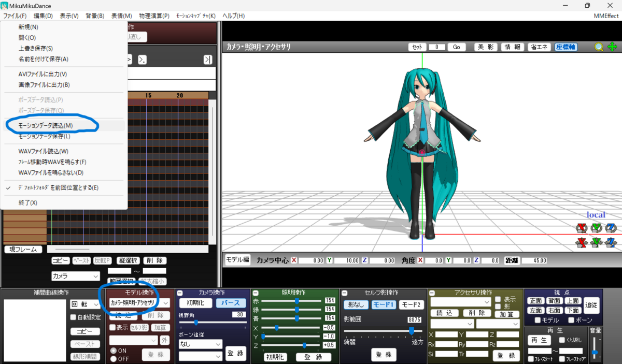622x364 pixels.
Task: Click the jump-to-last-frame arrow icon
Action: (208, 60)
